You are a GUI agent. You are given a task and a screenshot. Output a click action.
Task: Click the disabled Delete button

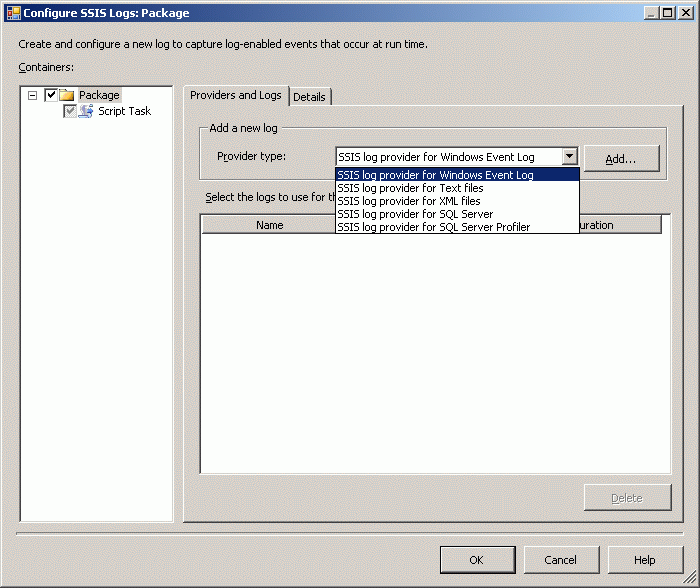[627, 498]
